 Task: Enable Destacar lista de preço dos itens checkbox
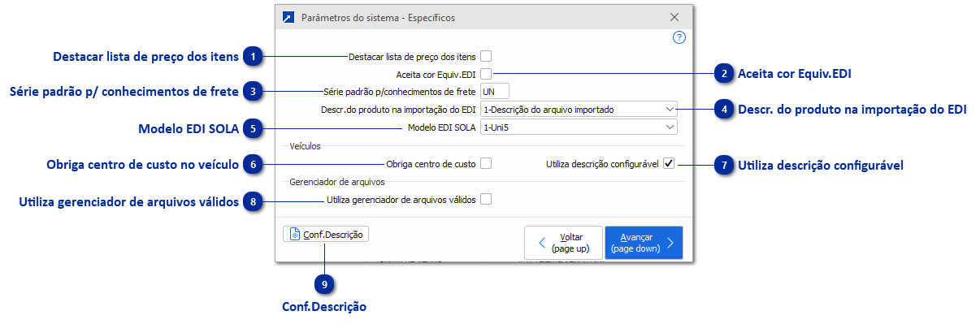point(486,57)
